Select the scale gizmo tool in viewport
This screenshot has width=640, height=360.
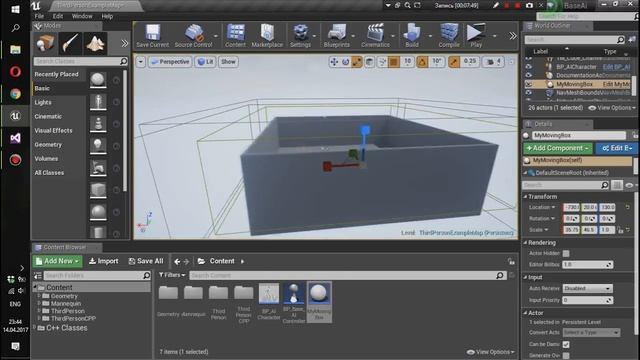click(357, 62)
